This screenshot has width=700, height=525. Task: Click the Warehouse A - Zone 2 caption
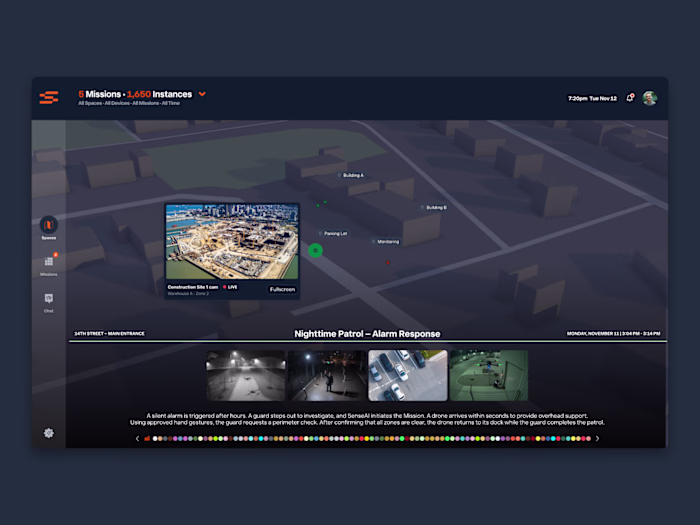(x=188, y=293)
